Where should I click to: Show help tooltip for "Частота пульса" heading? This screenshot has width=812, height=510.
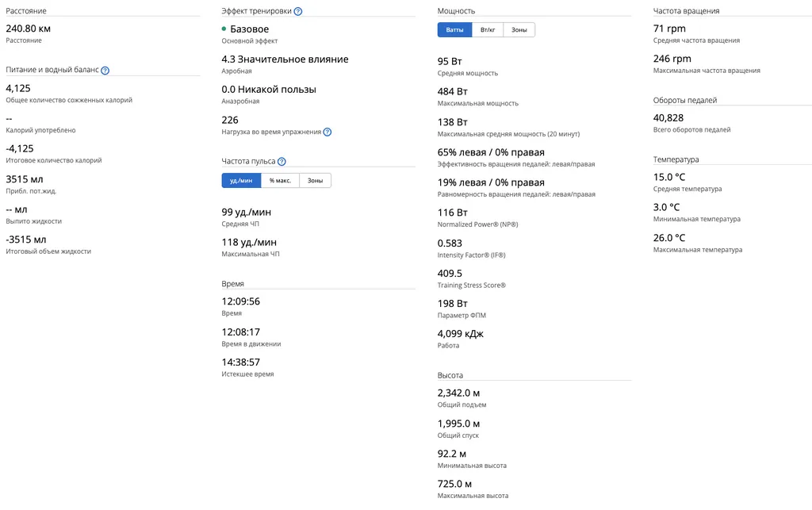[282, 162]
